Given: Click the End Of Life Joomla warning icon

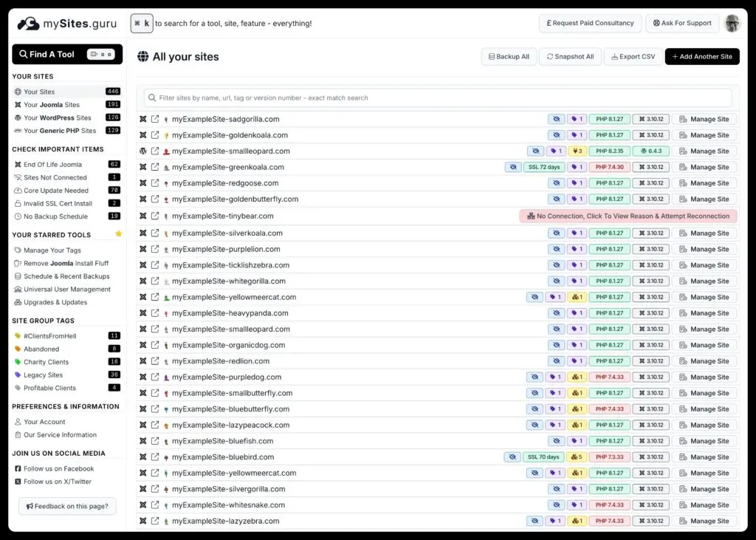Looking at the screenshot, I should tap(16, 164).
